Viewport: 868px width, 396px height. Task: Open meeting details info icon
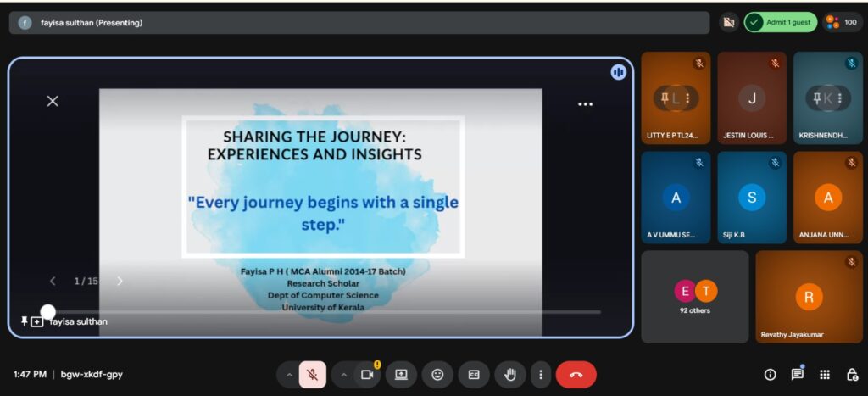pyautogui.click(x=770, y=375)
